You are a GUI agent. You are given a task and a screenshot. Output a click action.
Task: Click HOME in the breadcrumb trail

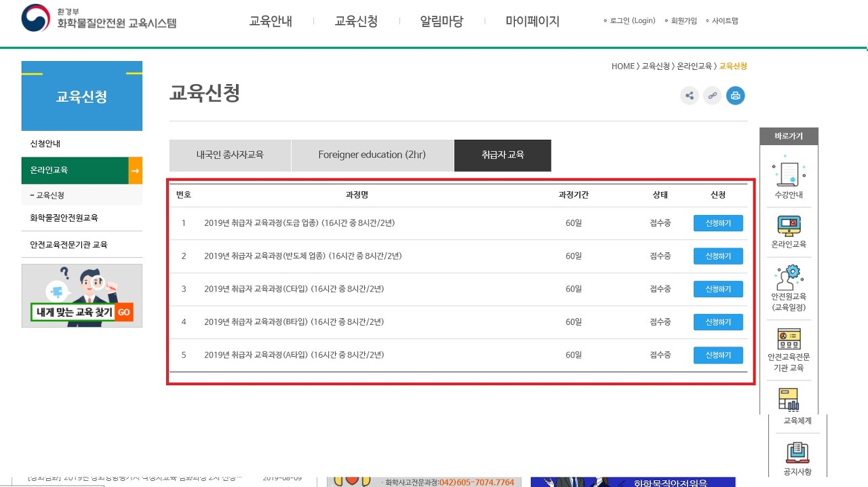click(x=622, y=66)
